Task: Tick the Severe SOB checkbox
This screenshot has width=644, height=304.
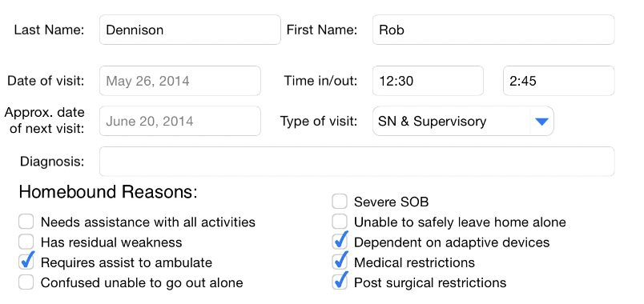Action: pos(340,202)
